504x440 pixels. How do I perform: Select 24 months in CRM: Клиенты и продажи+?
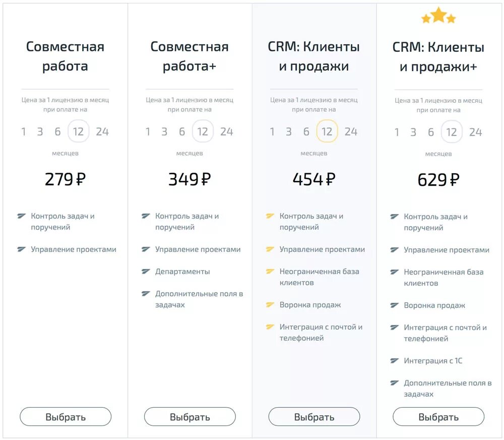(475, 132)
